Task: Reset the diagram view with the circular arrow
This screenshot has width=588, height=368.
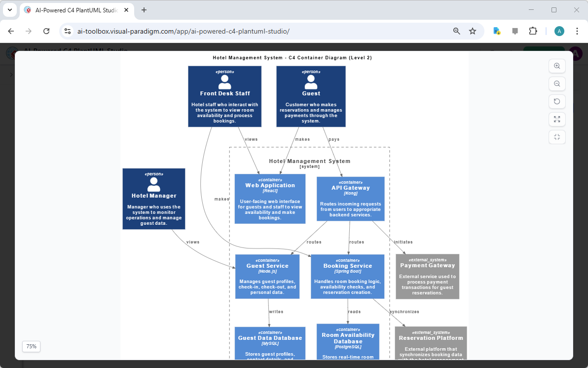Action: coord(557,101)
